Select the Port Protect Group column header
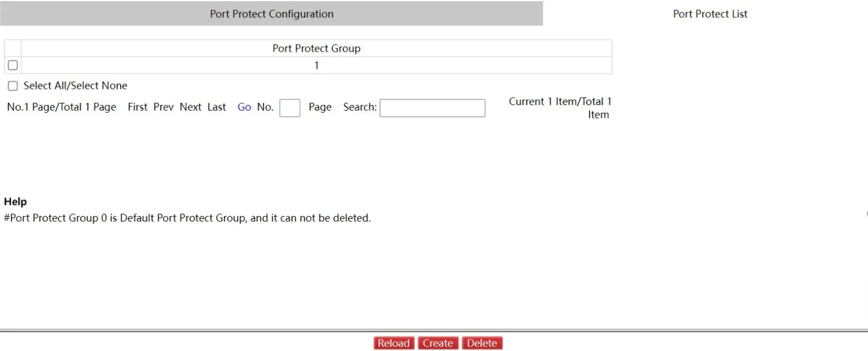This screenshot has width=868, height=351. point(316,48)
